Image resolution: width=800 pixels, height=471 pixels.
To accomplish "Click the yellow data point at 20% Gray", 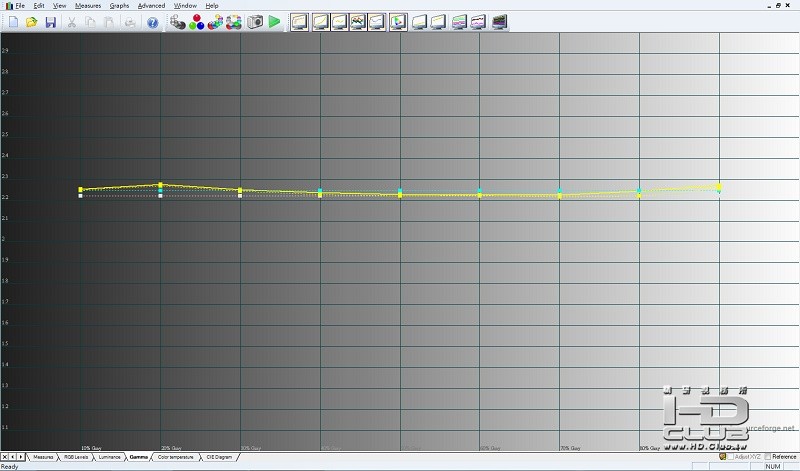I will click(160, 185).
